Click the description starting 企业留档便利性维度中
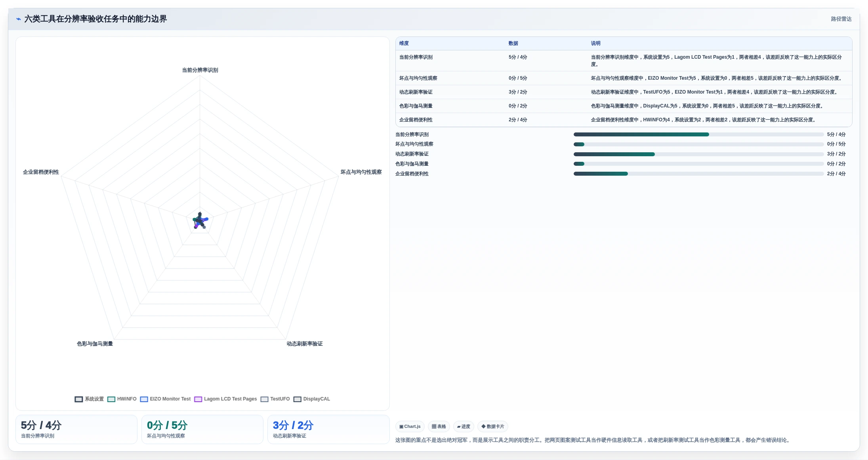Screen dimensions: 868x460 (x=704, y=120)
